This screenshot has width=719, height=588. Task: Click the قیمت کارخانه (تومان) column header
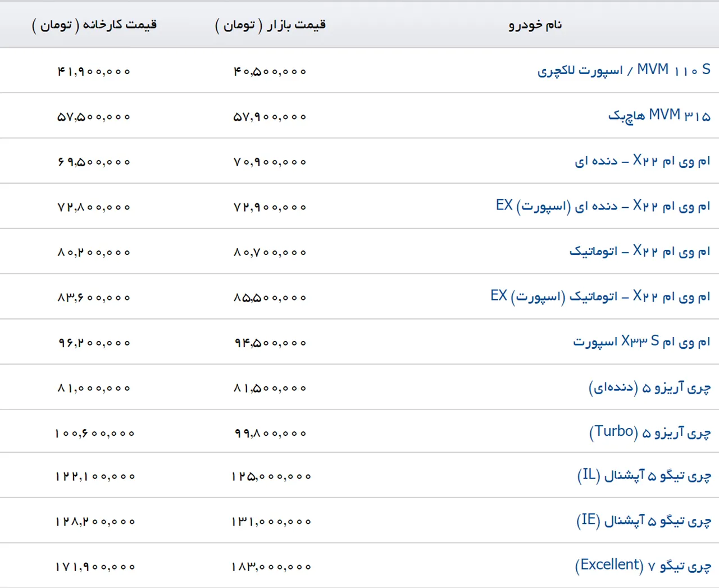coord(94,25)
